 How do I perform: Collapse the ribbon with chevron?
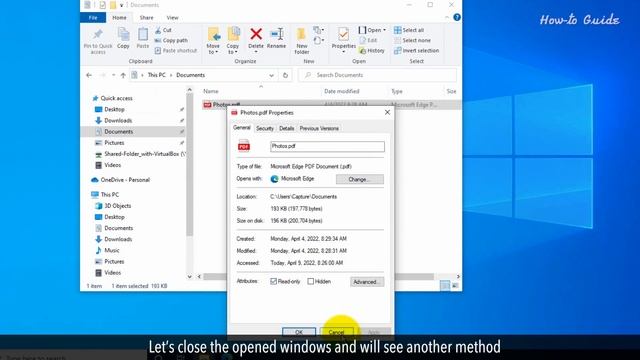447,18
